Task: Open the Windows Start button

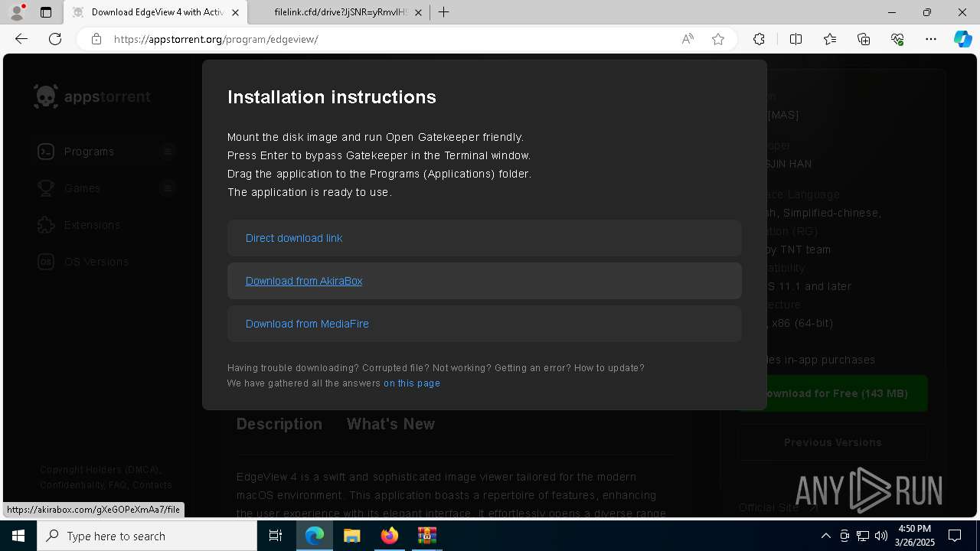Action: (x=18, y=536)
